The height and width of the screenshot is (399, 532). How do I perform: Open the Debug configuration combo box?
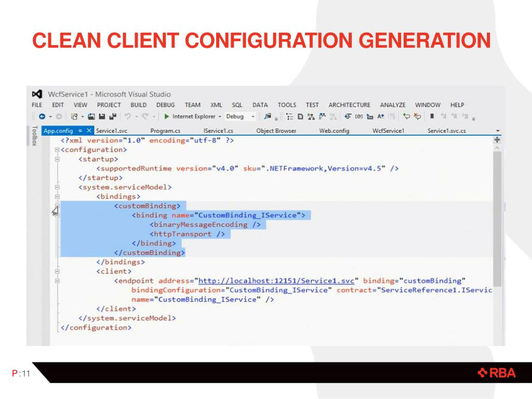click(240, 116)
